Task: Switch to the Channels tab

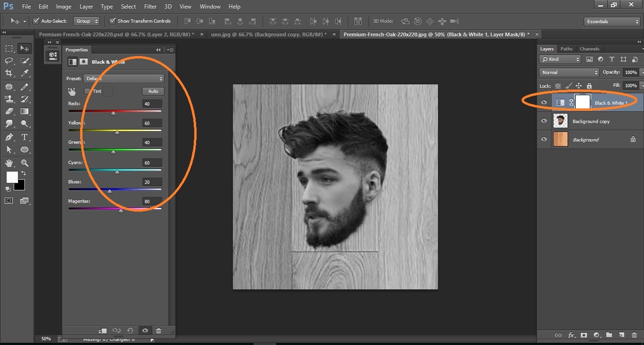Action: [589, 49]
